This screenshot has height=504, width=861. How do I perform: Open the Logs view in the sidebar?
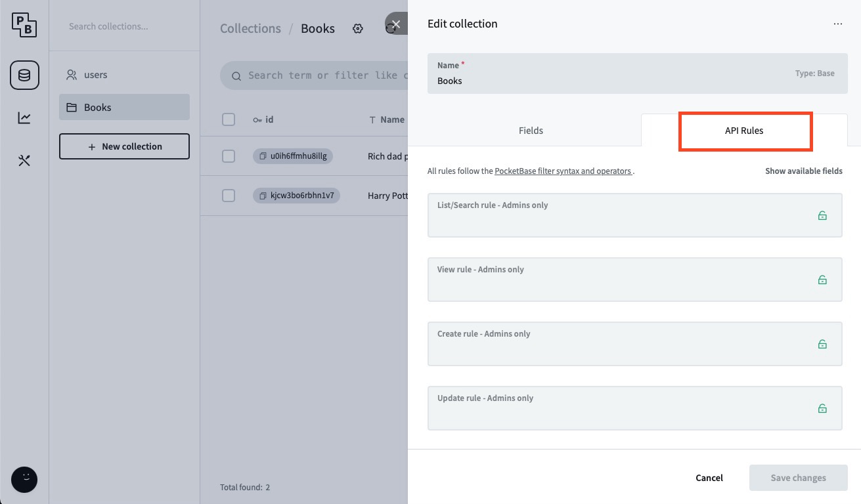pos(24,117)
